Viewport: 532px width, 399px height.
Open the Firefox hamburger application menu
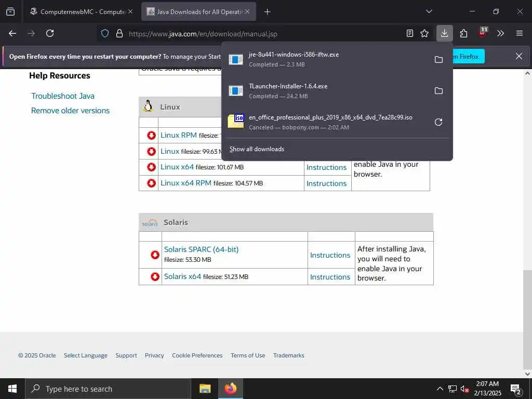[x=520, y=33]
